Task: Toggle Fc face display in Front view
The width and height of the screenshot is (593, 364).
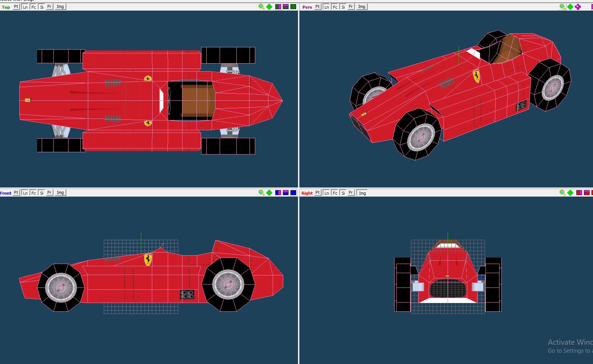Action: tap(33, 193)
